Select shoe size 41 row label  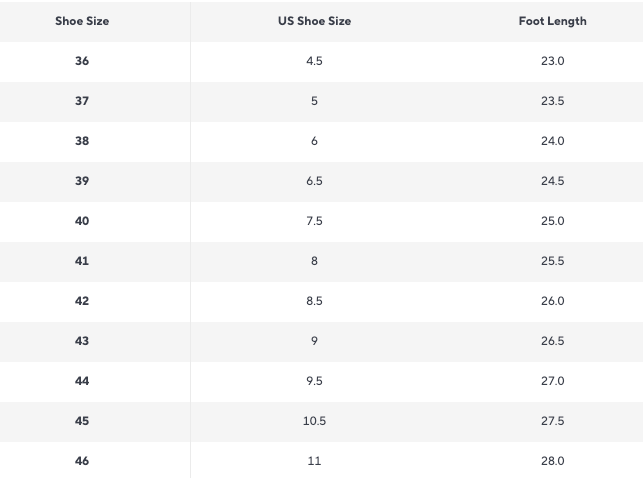click(82, 261)
